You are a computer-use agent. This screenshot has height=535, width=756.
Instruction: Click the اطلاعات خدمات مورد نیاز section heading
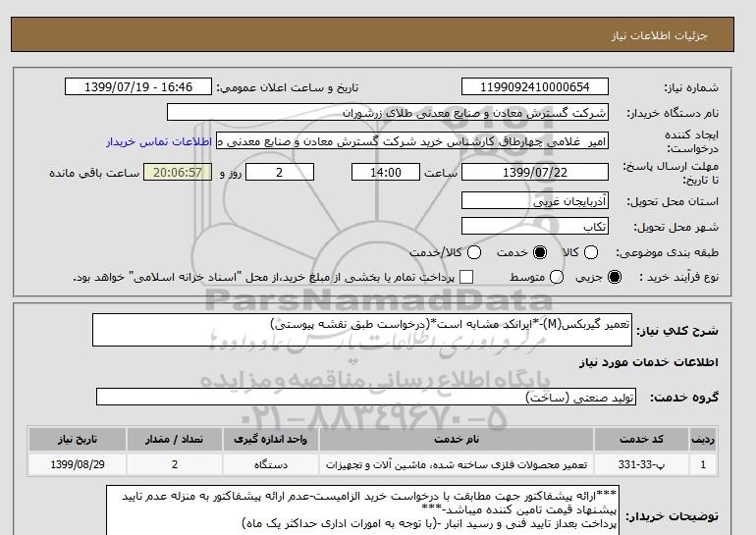click(648, 362)
